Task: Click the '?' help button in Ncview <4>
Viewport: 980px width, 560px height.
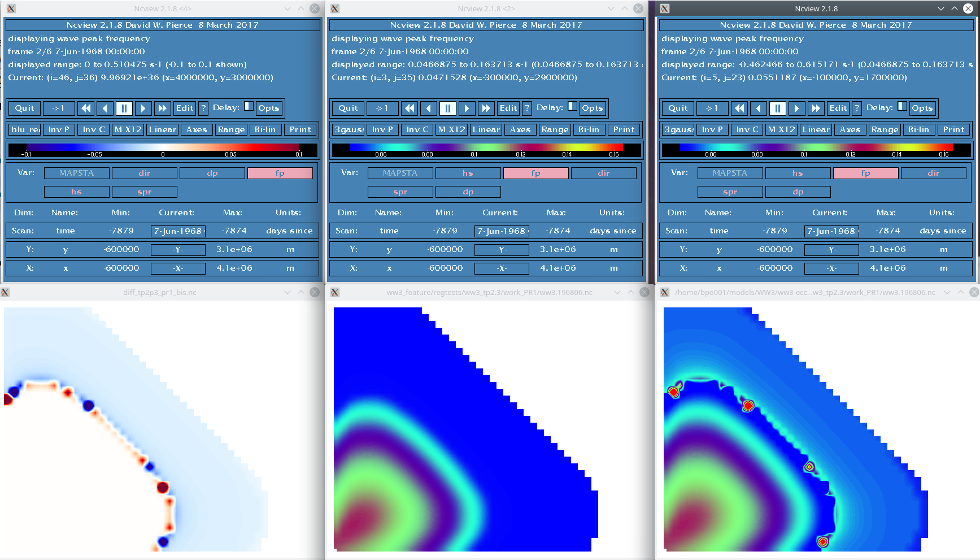Action: 204,108
